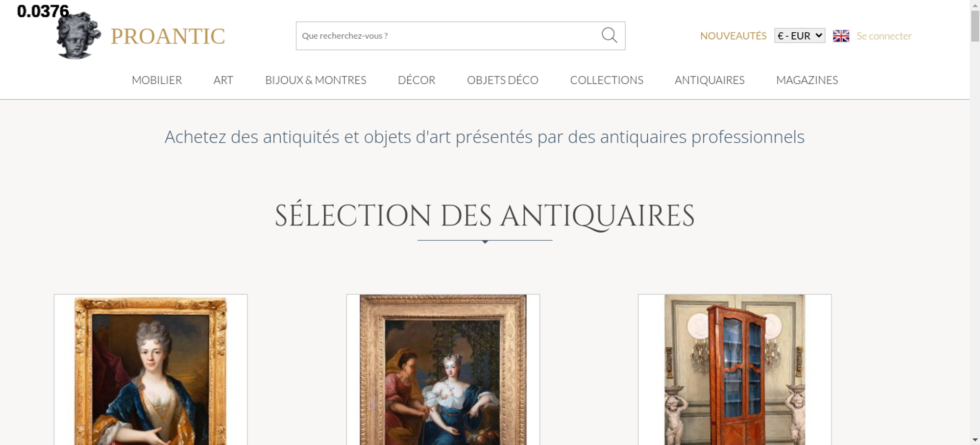The height and width of the screenshot is (445, 980).
Task: Click the NOUVEAUTÉS link
Action: point(733,36)
